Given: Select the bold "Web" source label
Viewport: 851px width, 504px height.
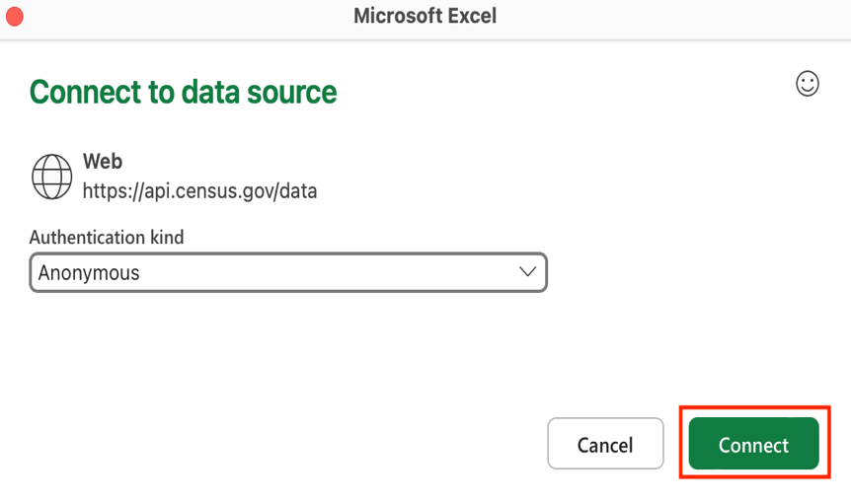Looking at the screenshot, I should click(x=103, y=161).
